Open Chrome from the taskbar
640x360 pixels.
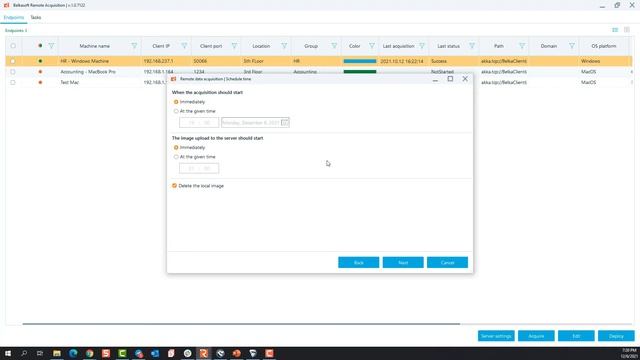89,353
